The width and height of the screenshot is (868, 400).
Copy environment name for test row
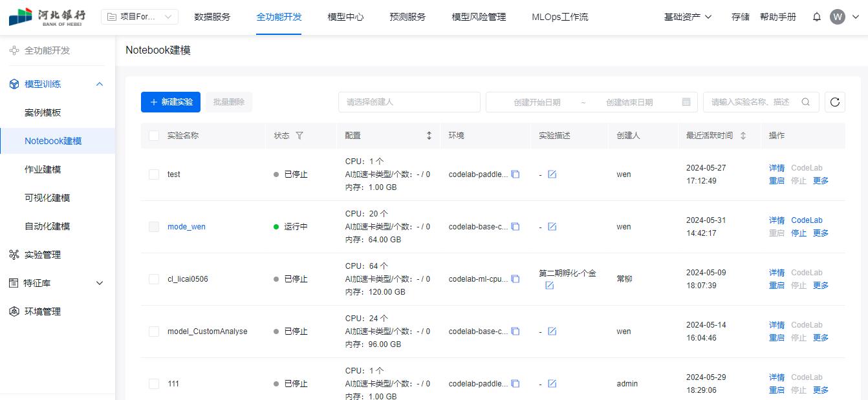click(515, 174)
